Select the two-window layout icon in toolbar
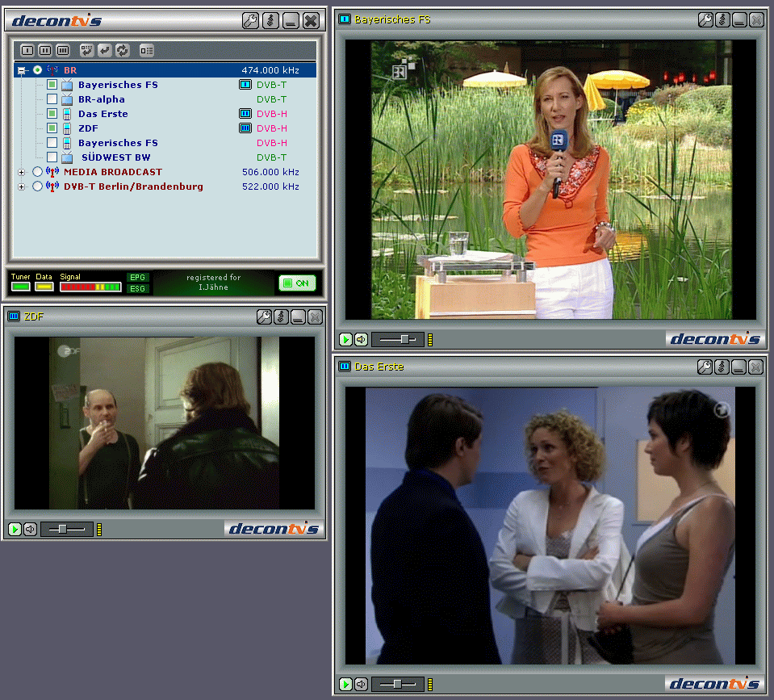The image size is (774, 700). point(45,50)
